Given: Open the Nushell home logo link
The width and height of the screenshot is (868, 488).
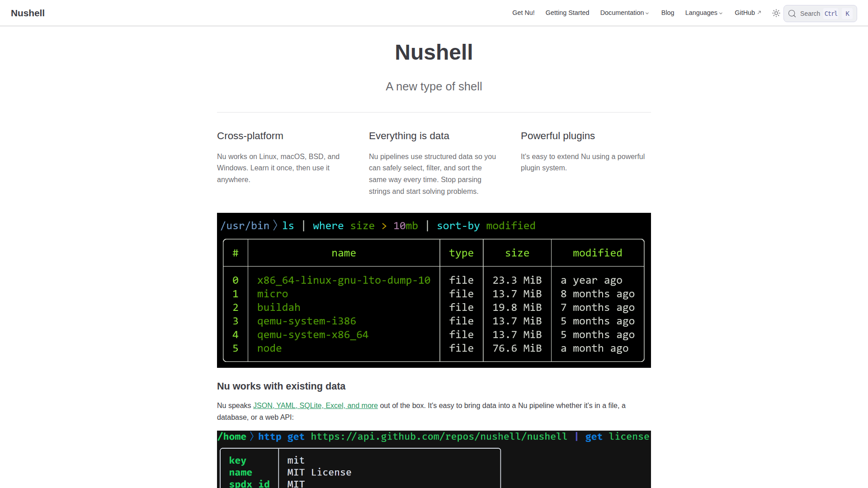Looking at the screenshot, I should (28, 13).
